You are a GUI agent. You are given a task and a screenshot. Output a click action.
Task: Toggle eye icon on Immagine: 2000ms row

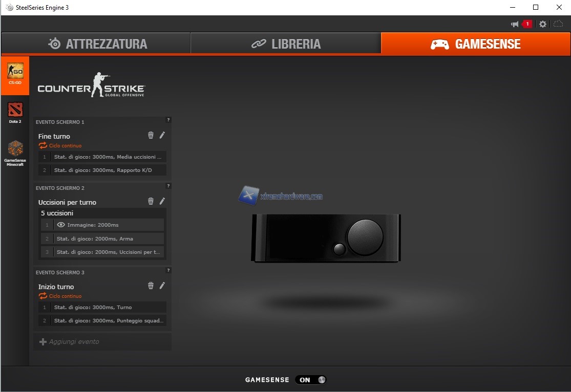61,225
